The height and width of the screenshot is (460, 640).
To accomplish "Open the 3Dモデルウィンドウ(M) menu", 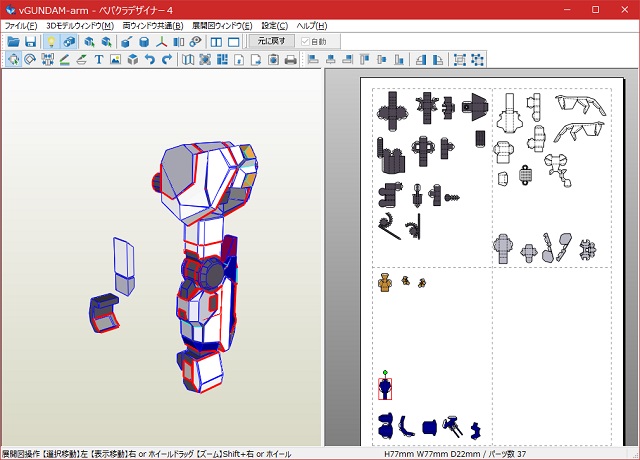I will [80, 26].
